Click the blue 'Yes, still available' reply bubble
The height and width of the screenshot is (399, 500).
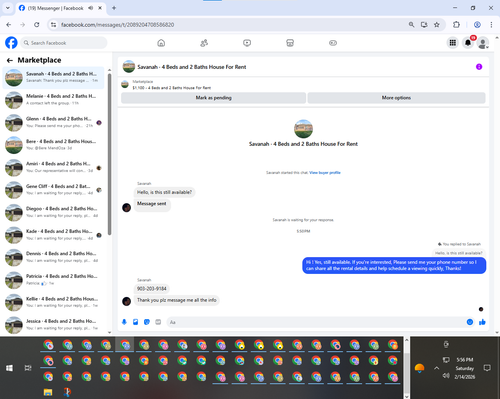(394, 265)
